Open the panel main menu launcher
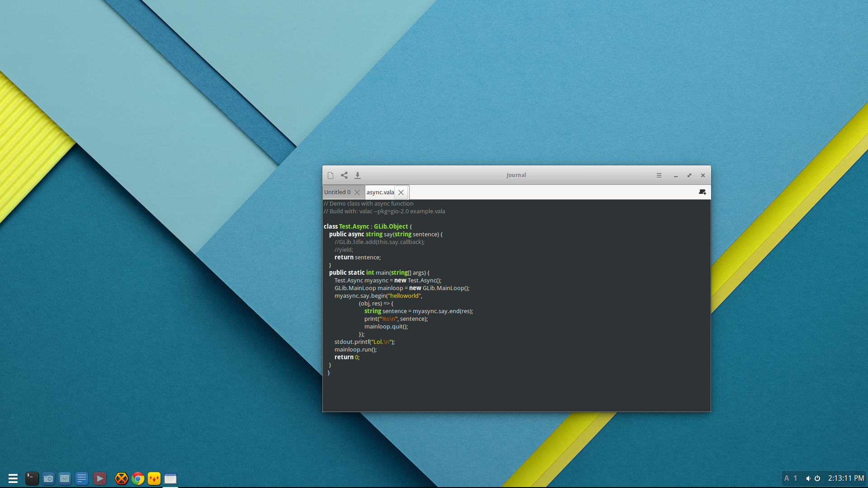868x488 pixels. 13,479
